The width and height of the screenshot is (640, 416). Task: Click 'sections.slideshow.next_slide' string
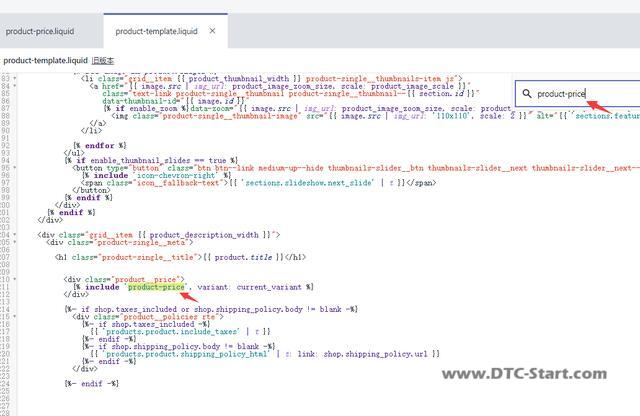pyautogui.click(x=307, y=182)
